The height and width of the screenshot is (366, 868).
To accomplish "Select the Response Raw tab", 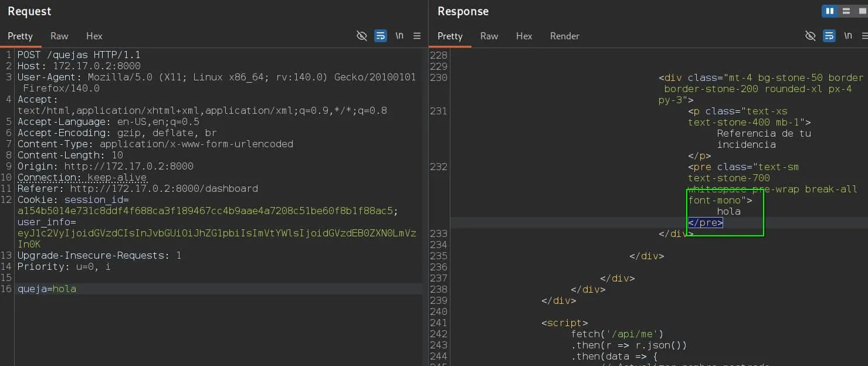I will click(x=489, y=36).
